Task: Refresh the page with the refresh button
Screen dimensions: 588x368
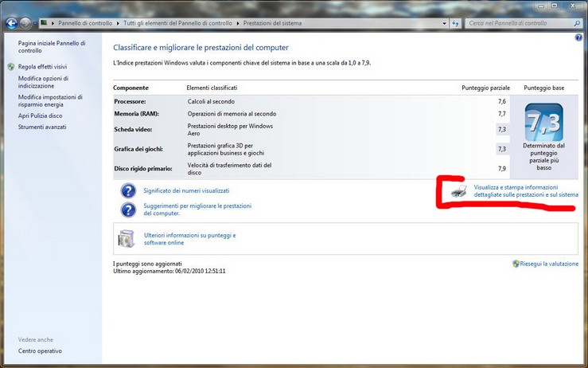Action: point(455,23)
